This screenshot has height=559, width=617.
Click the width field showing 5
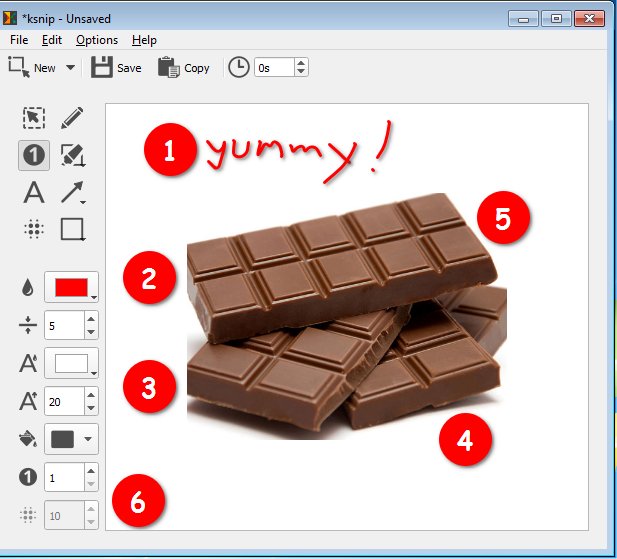[64, 325]
